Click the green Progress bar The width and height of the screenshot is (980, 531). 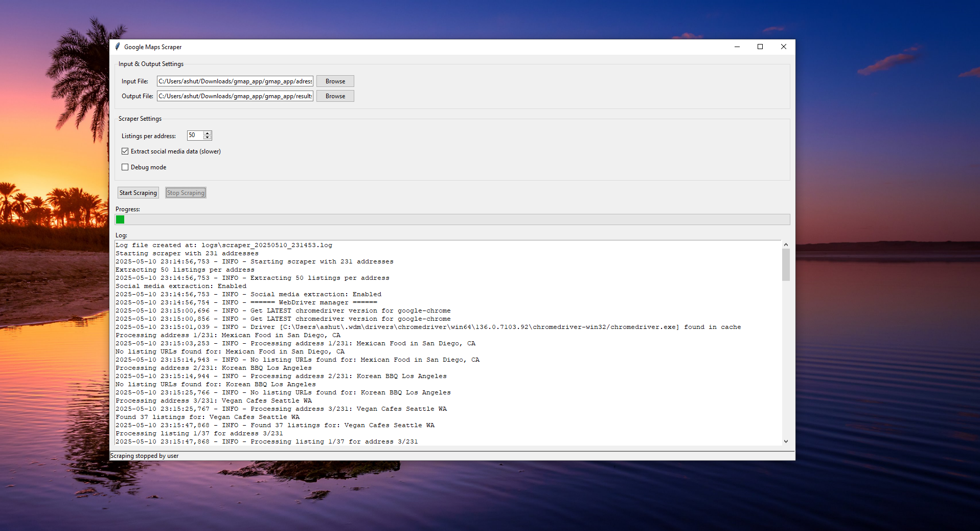(452, 219)
